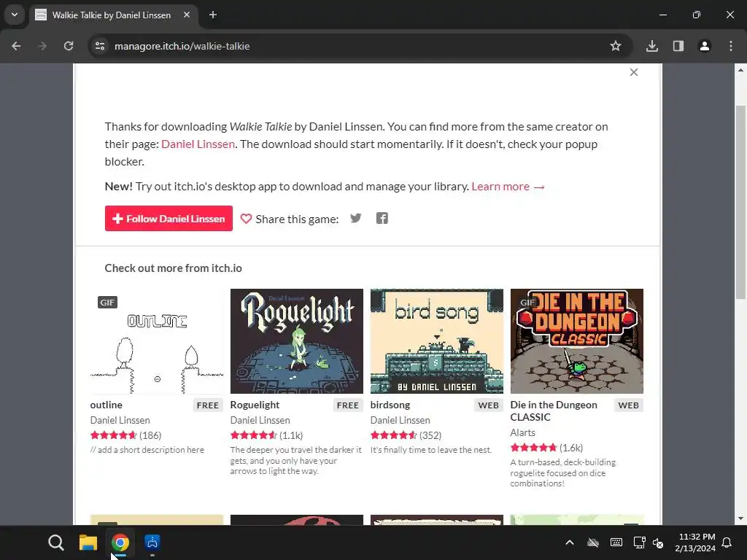Click the page vertical scrollbar thumb
The height and width of the screenshot is (560, 747).
coord(740,202)
